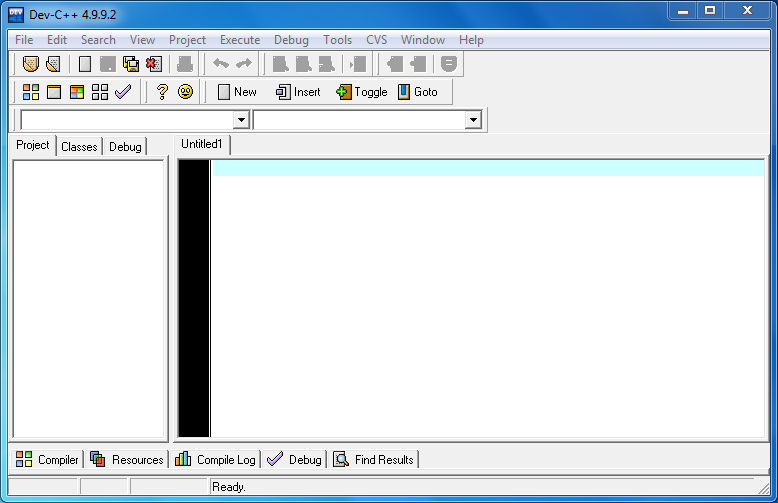This screenshot has width=778, height=503.
Task: Click the first greyed search icon after Redo
Action: tap(280, 64)
